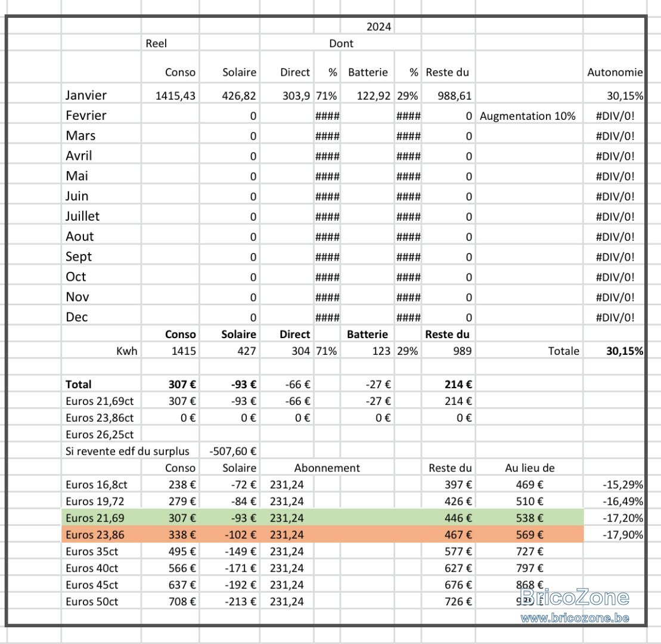This screenshot has width=661, height=644.
Task: Click the Dont header cell
Action: pyautogui.click(x=341, y=43)
